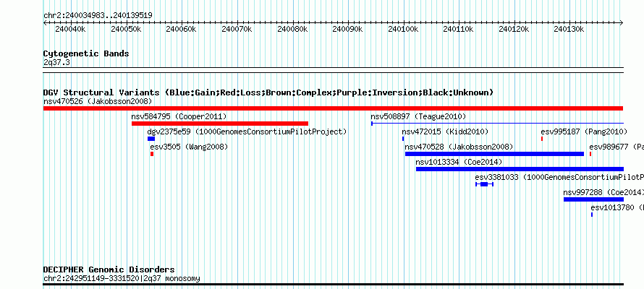Open the nsv508897 (Teague2010) label

click(418, 116)
